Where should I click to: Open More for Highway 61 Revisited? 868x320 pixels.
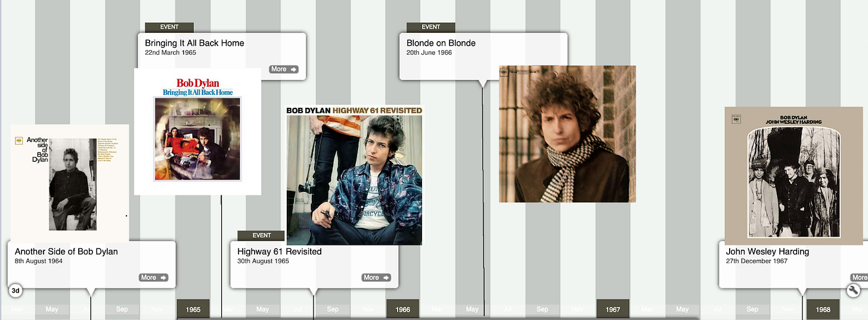click(x=376, y=278)
